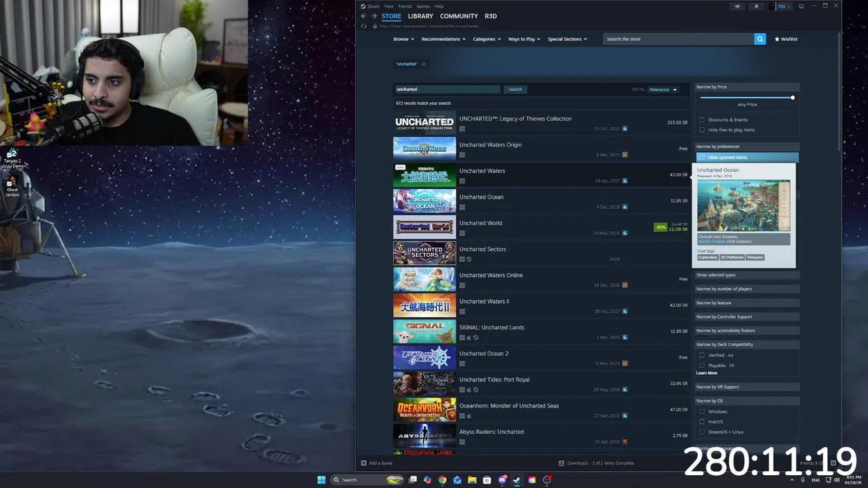Open Discord from the taskbar
Image resolution: width=868 pixels, height=488 pixels.
tap(502, 480)
